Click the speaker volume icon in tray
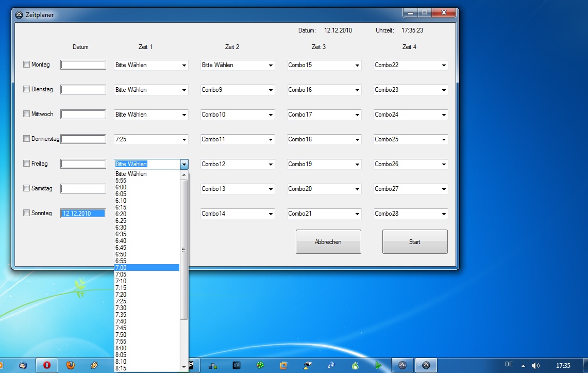Image resolution: width=588 pixels, height=373 pixels. [536, 365]
